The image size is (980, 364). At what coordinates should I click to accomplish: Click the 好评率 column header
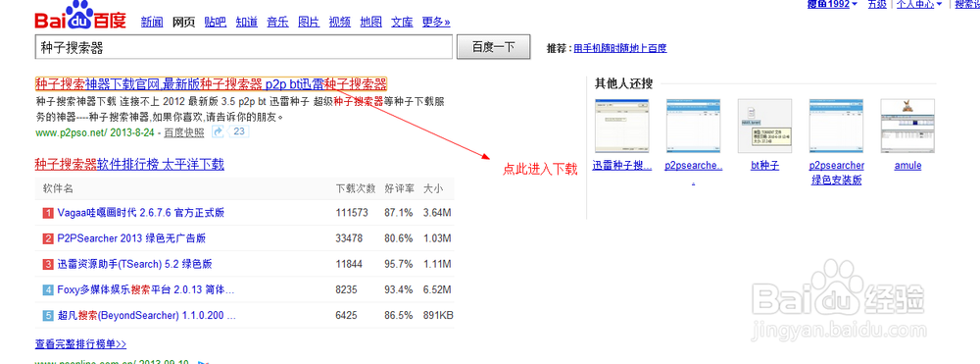pos(399,188)
